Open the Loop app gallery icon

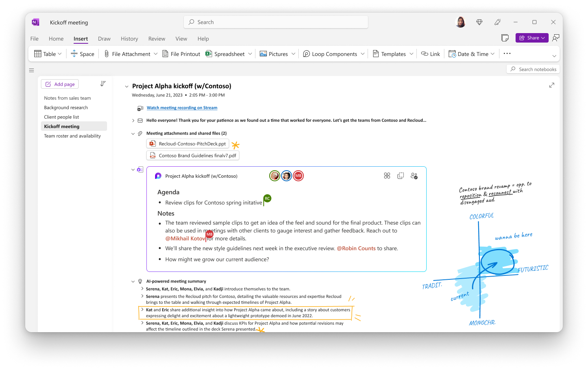click(387, 176)
